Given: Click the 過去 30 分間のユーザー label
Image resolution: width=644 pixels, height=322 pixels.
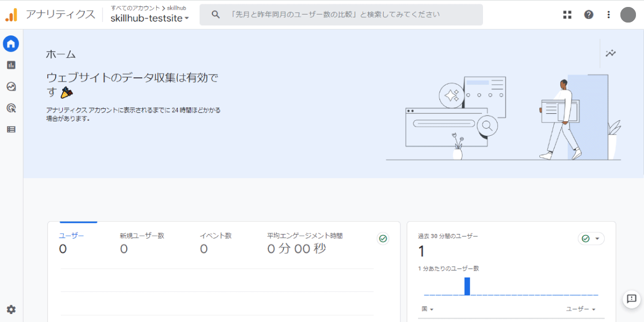Looking at the screenshot, I should (448, 236).
